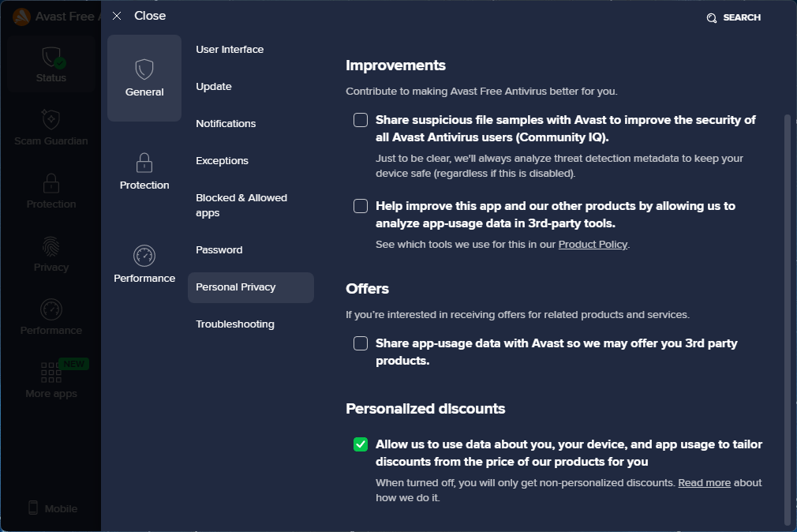Select the Personal Privacy section
The image size is (797, 532).
251,287
